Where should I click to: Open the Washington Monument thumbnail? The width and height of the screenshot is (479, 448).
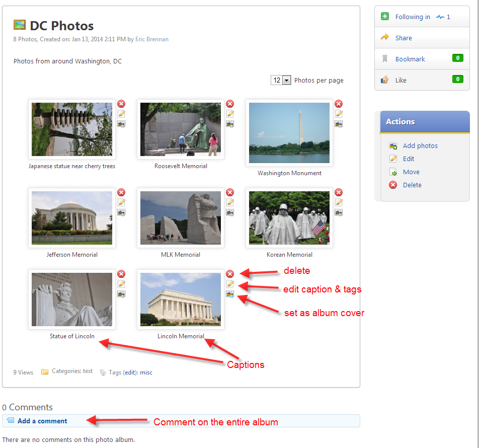[x=289, y=133]
